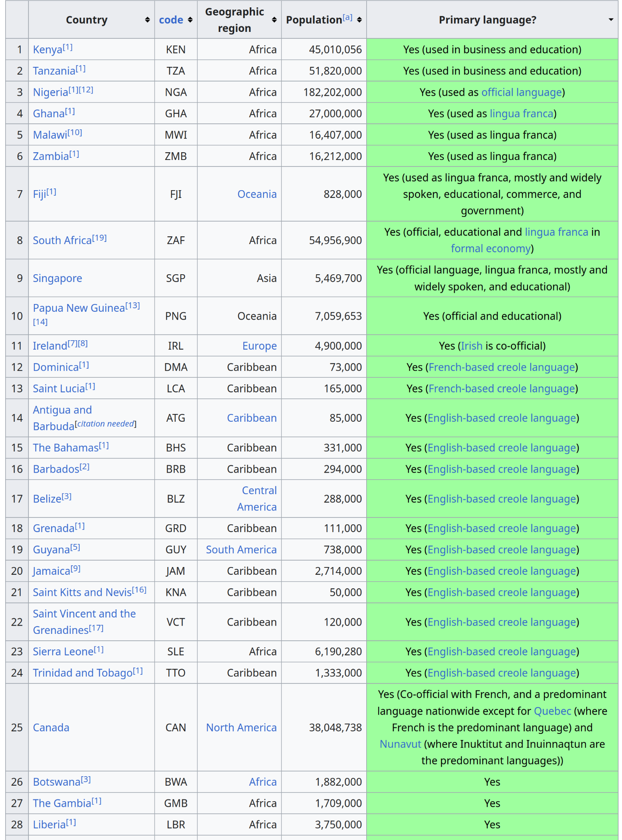This screenshot has height=840, width=622.
Task: Select the CAN country code cell
Action: 176,727
